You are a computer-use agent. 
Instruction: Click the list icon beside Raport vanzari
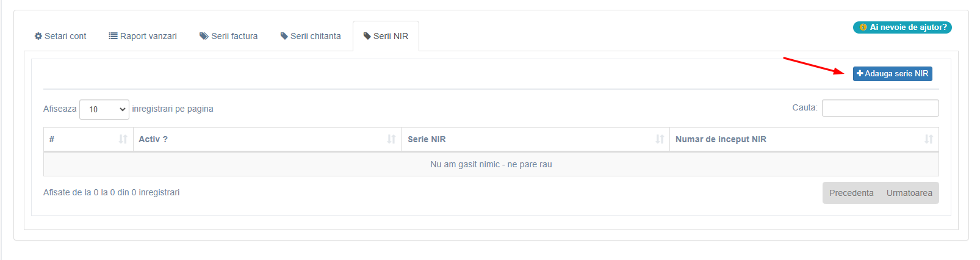pos(113,36)
